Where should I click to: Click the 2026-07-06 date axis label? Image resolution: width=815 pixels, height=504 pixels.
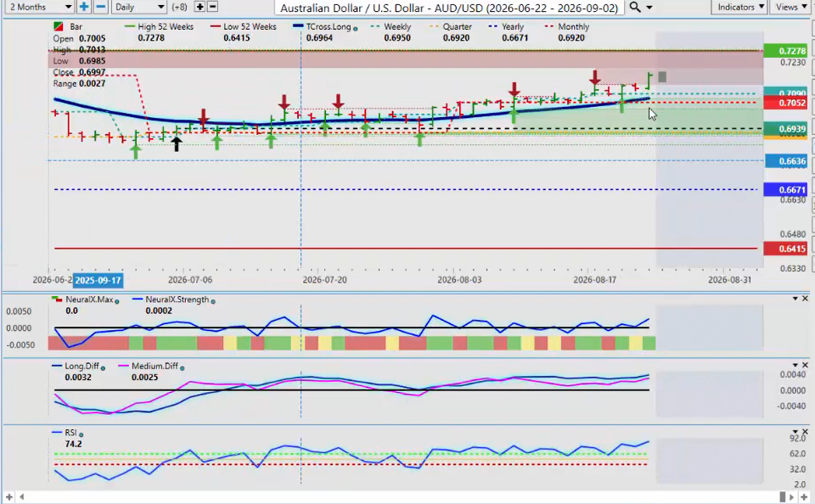[x=190, y=279]
